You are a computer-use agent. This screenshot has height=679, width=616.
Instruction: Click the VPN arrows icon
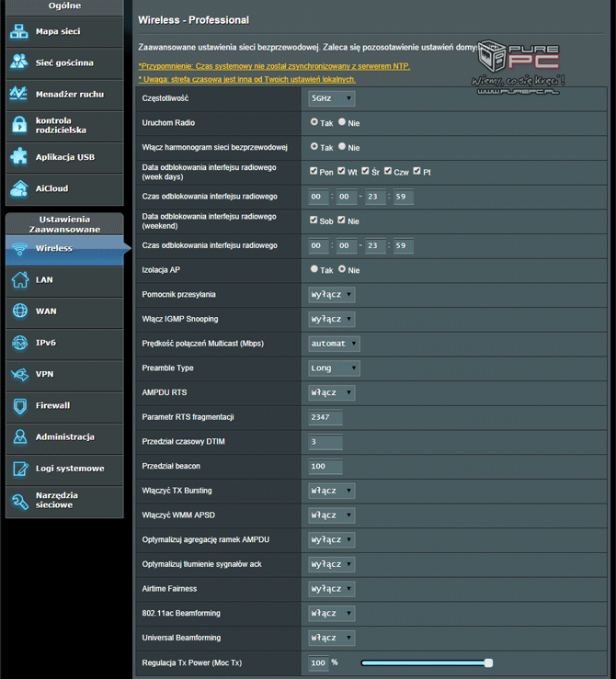click(x=20, y=374)
